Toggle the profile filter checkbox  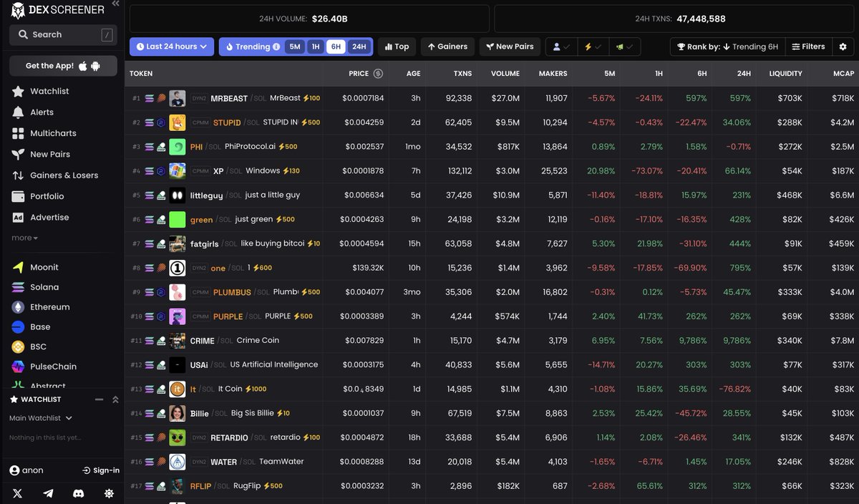click(x=561, y=47)
